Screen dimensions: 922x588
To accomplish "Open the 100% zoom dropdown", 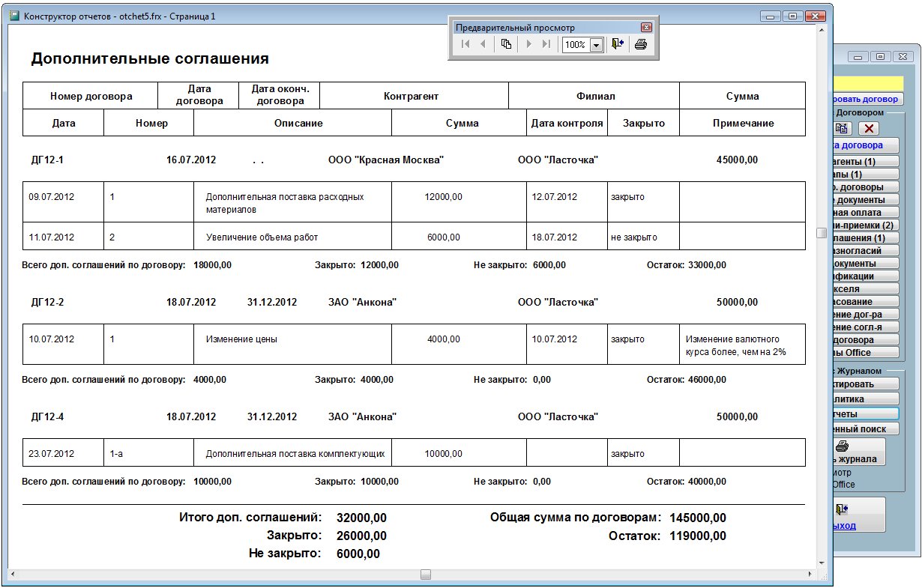I will click(596, 46).
